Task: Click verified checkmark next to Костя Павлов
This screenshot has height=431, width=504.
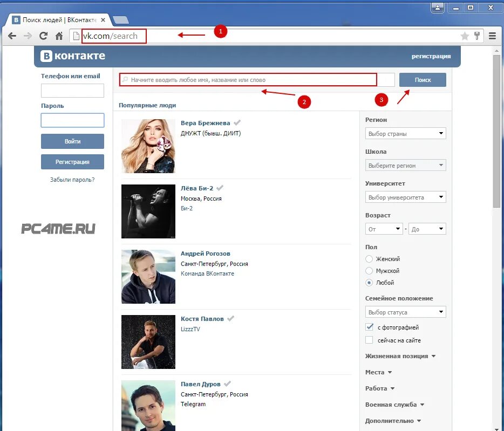Action: coord(230,318)
